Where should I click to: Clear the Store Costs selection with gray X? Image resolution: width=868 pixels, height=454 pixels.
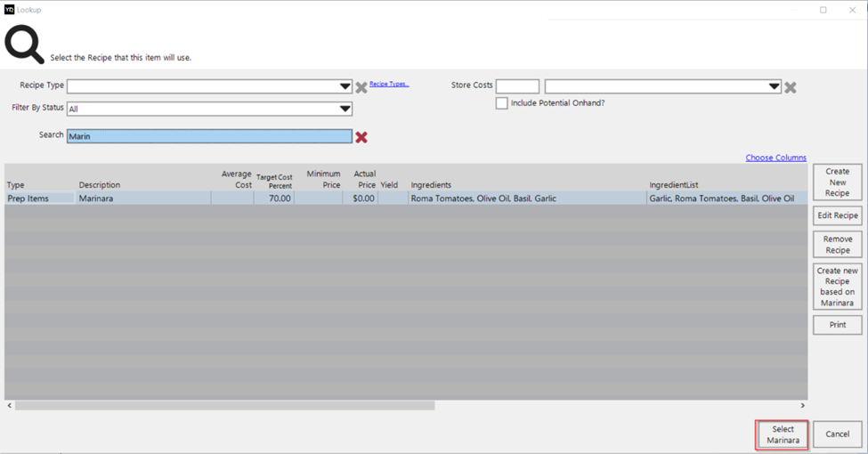[x=790, y=87]
